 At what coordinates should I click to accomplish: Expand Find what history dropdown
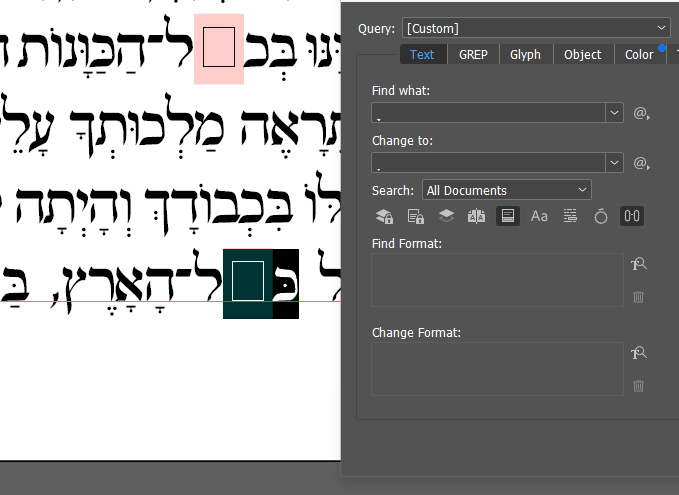click(614, 113)
